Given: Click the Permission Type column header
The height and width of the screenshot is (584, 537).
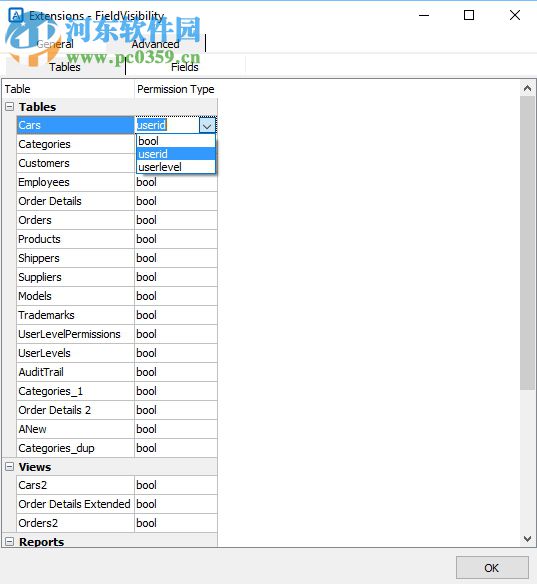Looking at the screenshot, I should 176,89.
